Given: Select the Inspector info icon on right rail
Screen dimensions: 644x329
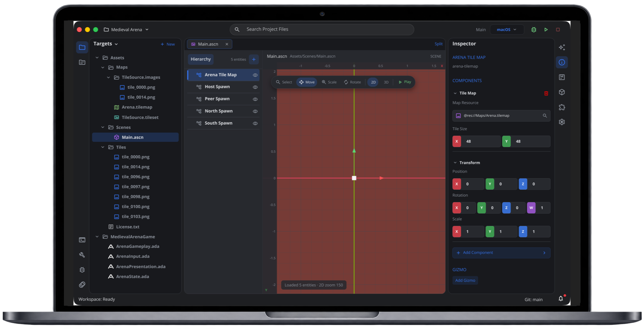Looking at the screenshot, I should pyautogui.click(x=562, y=62).
